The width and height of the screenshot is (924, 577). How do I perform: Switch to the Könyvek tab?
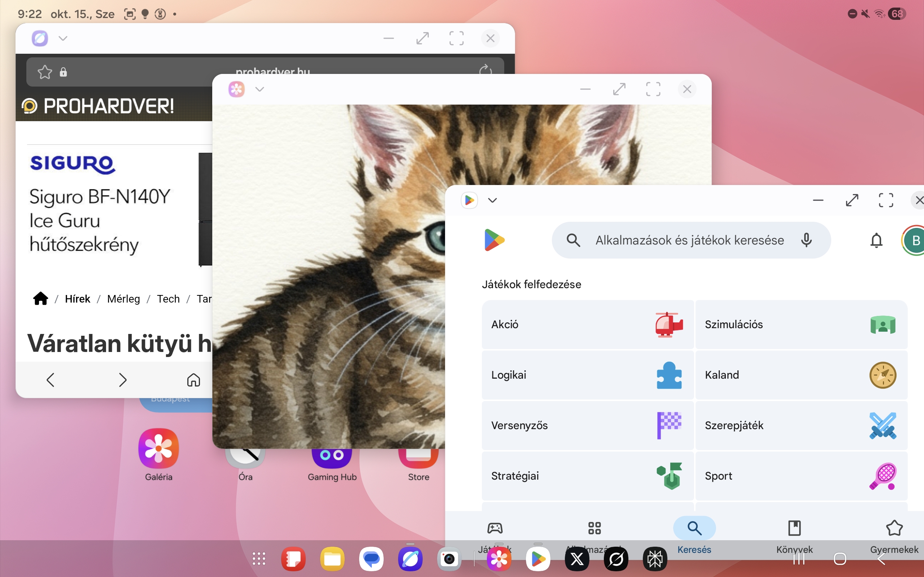pos(794,528)
